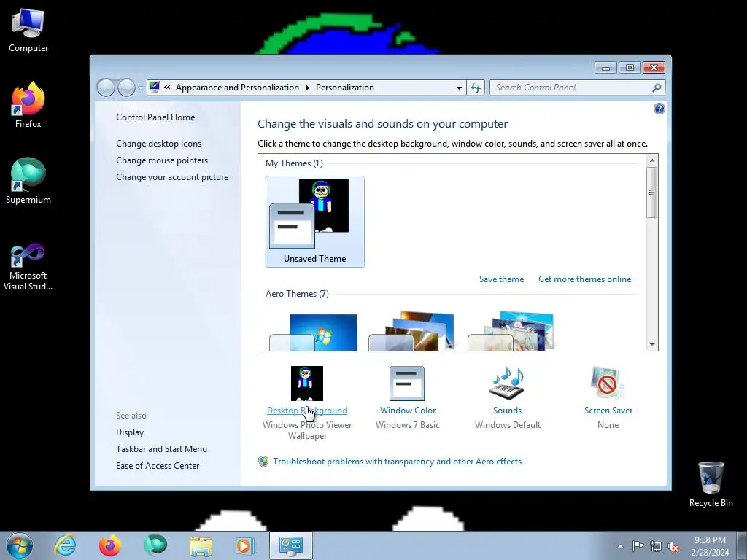Click the Control Panel icon in address bar
The height and width of the screenshot is (560, 747).
155,87
